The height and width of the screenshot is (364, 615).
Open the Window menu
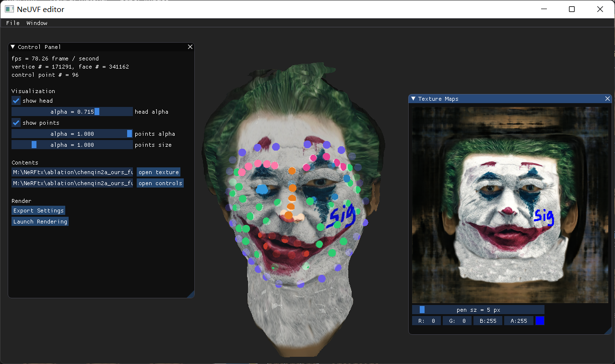[37, 23]
